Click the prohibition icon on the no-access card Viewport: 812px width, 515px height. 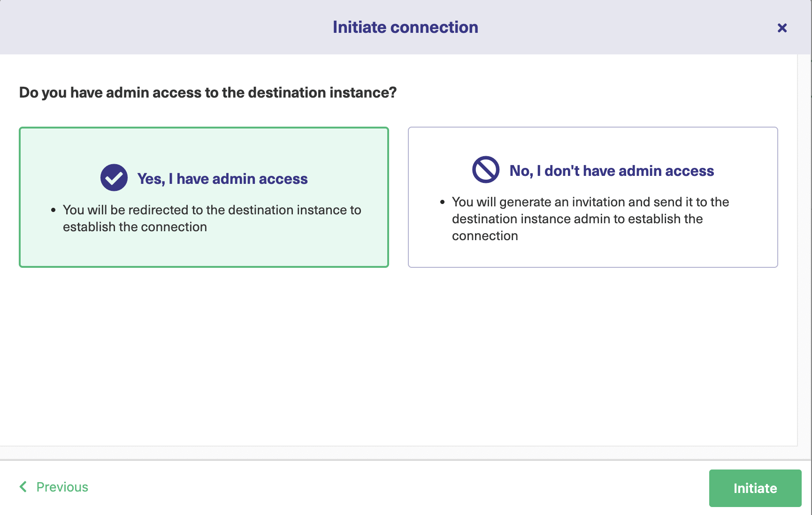coord(485,170)
